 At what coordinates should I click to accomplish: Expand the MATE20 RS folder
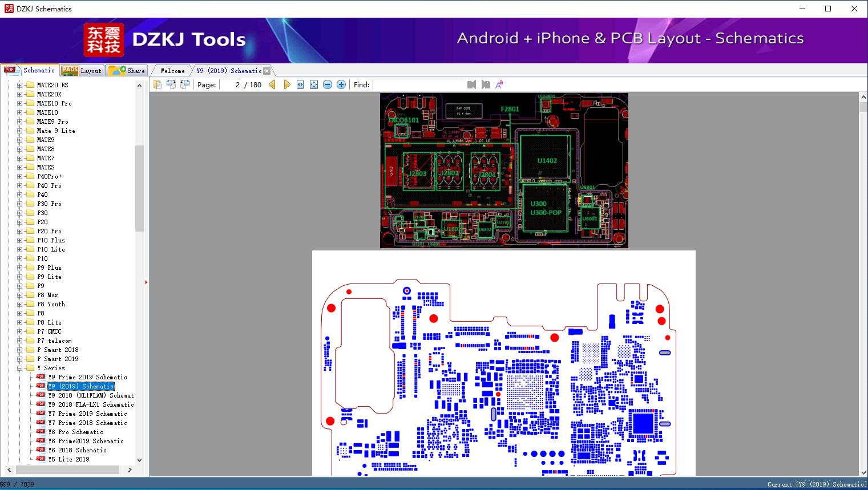pos(19,85)
